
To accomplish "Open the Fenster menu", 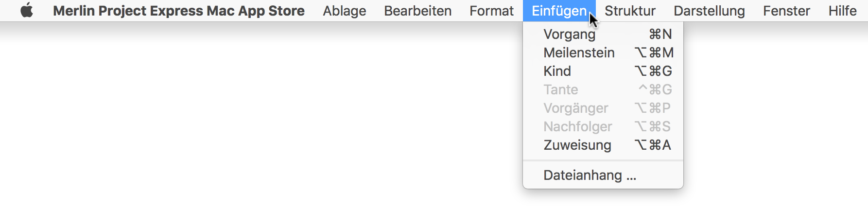I will pyautogui.click(x=786, y=11).
